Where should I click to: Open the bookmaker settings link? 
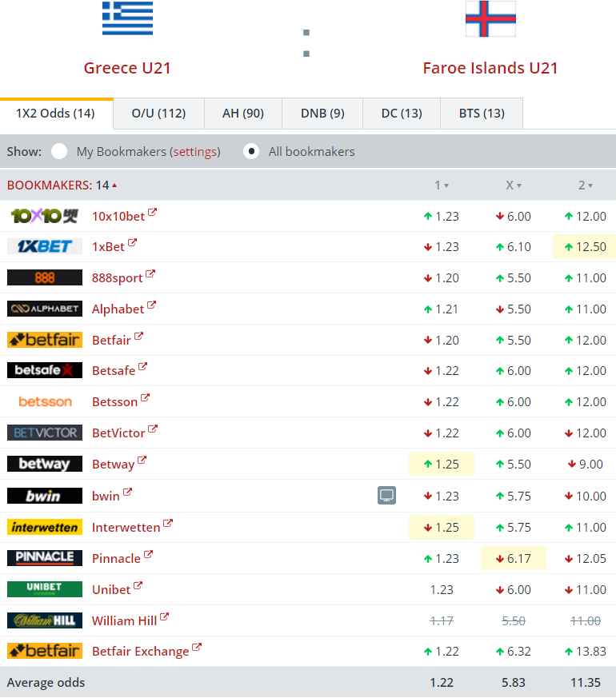(194, 152)
